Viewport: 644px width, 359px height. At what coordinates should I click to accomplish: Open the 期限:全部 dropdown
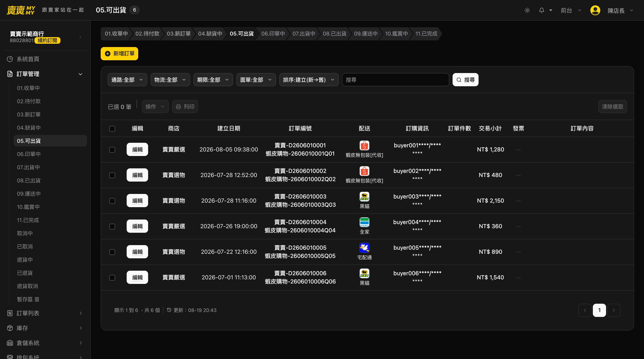point(213,80)
